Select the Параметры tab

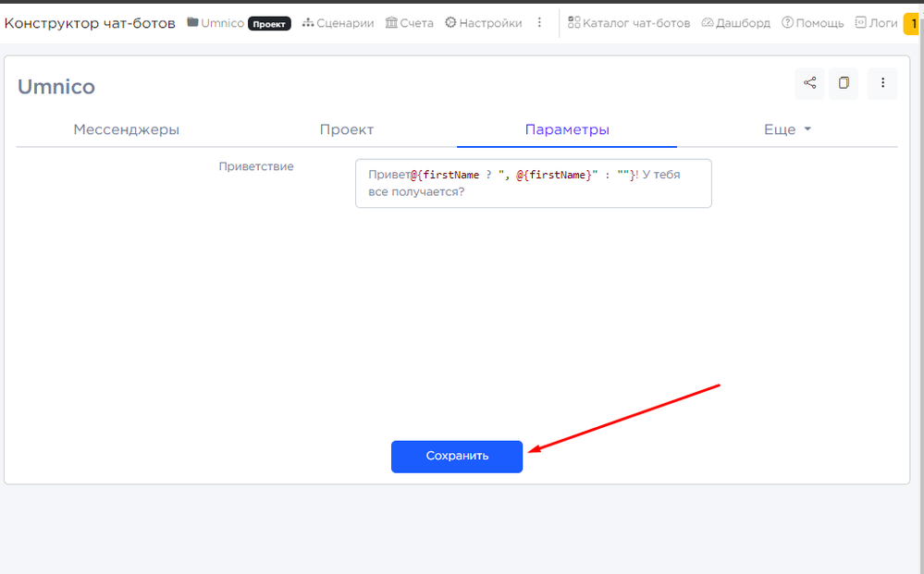(567, 129)
